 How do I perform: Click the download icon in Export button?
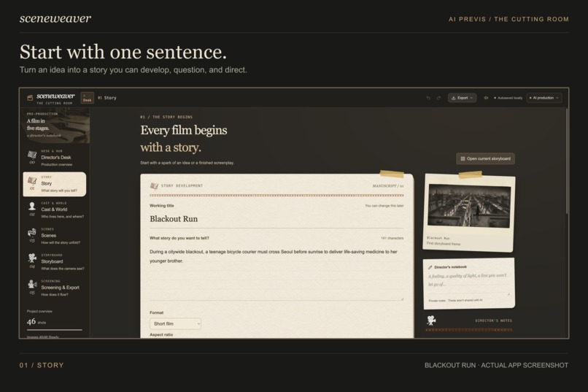pos(453,98)
